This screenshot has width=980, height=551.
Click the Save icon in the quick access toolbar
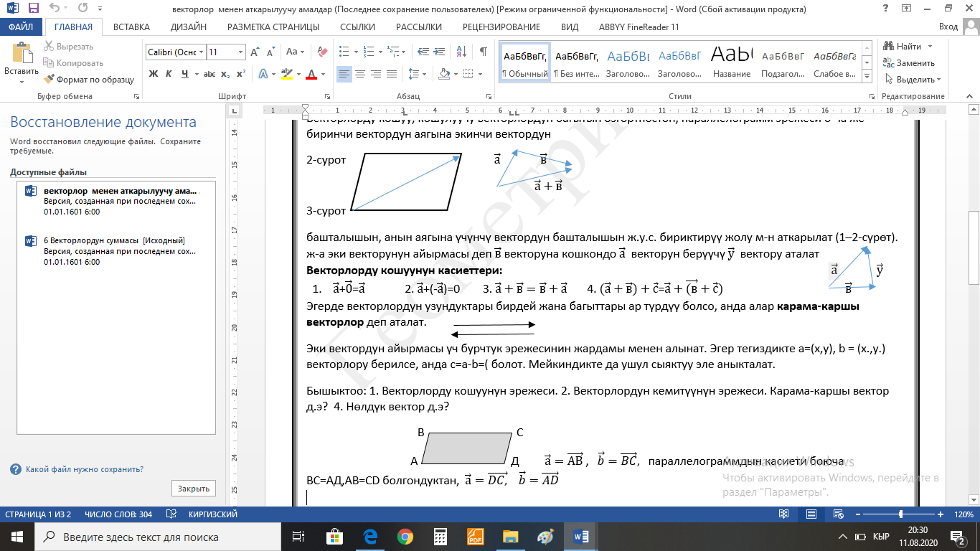[34, 9]
